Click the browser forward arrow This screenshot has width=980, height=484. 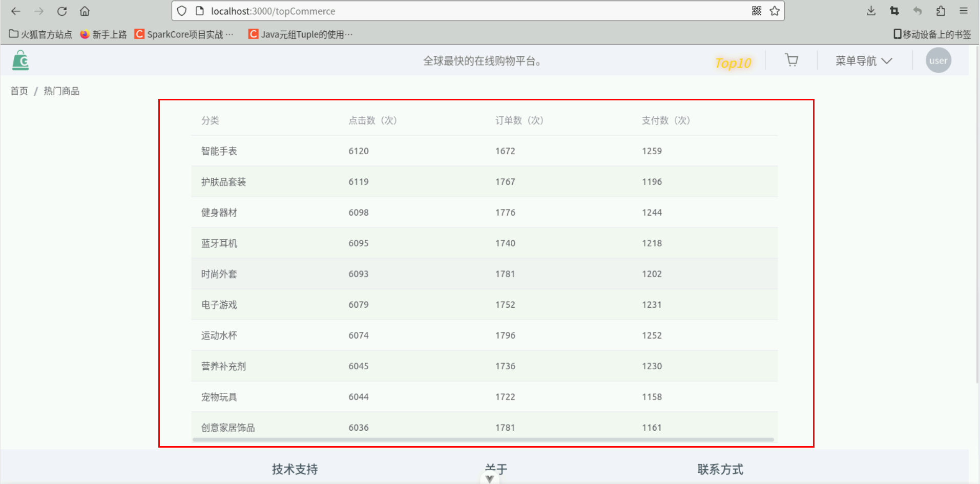pos(39,11)
